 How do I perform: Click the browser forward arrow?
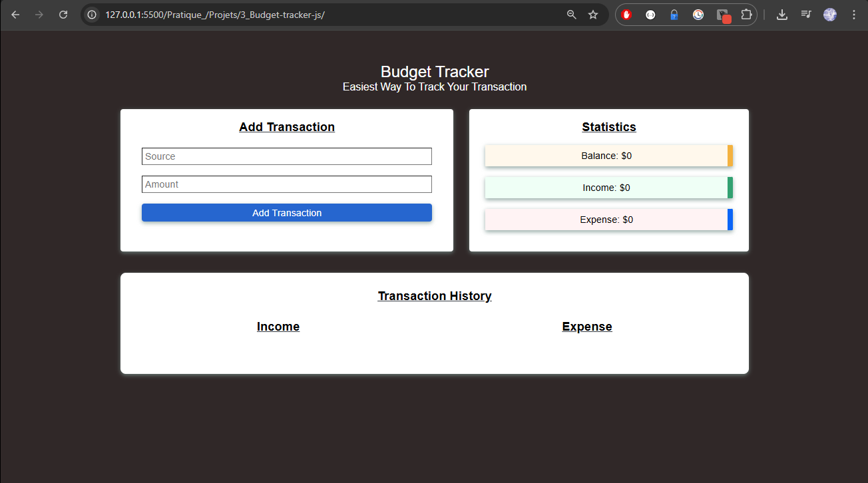39,15
